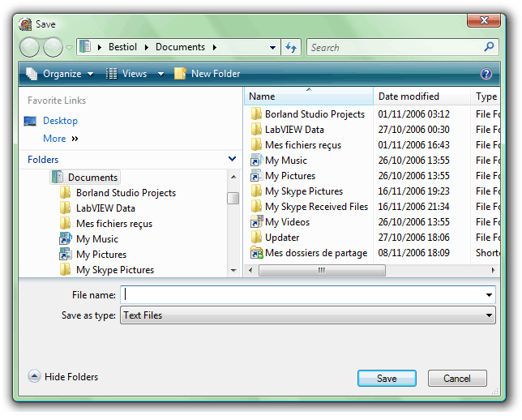
Task: Click the search magnifier icon
Action: 489,48
